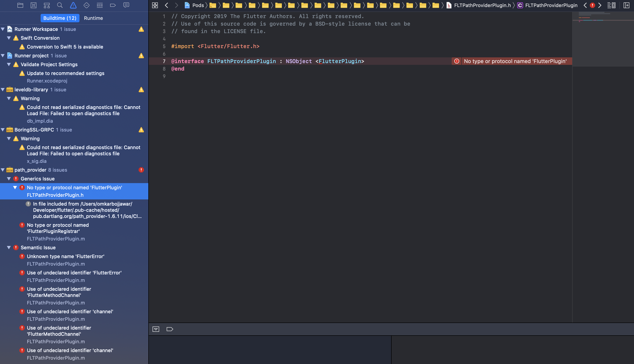634x364 pixels.
Task: Open the Test navigator
Action: point(87,5)
